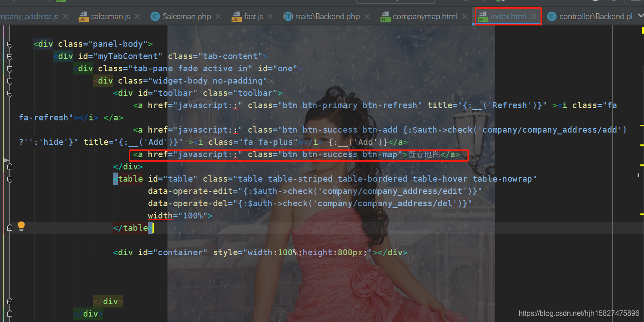Click the HTML file icon on index.html tab
The height and width of the screenshot is (322, 644).
point(482,16)
